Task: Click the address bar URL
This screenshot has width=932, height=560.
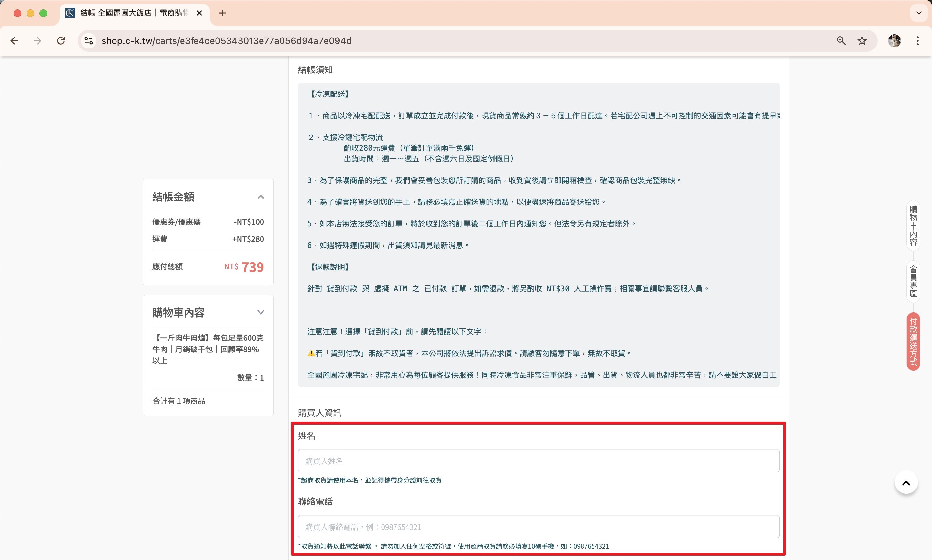Action: point(227,41)
